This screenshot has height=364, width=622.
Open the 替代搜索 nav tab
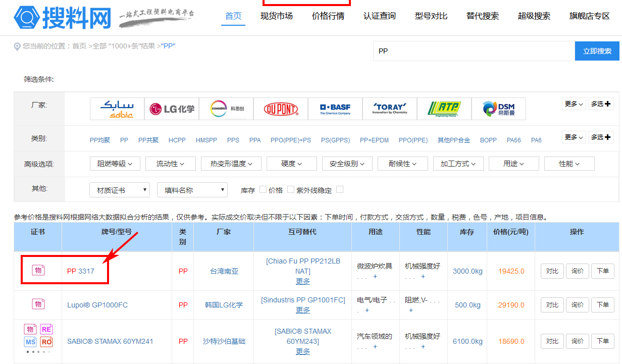point(483,16)
